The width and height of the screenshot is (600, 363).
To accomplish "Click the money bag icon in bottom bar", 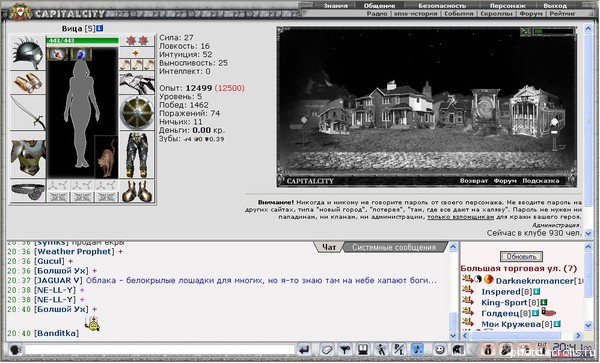I will (x=488, y=350).
